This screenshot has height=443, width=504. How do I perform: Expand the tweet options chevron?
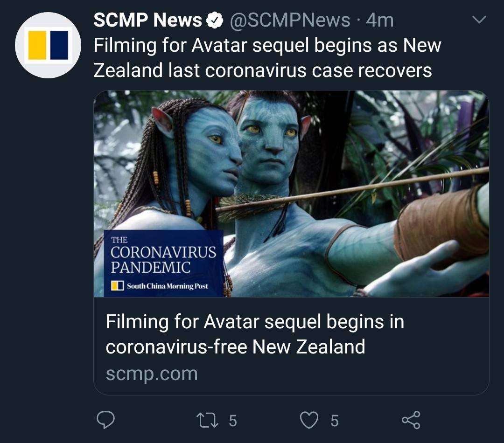coord(479,20)
